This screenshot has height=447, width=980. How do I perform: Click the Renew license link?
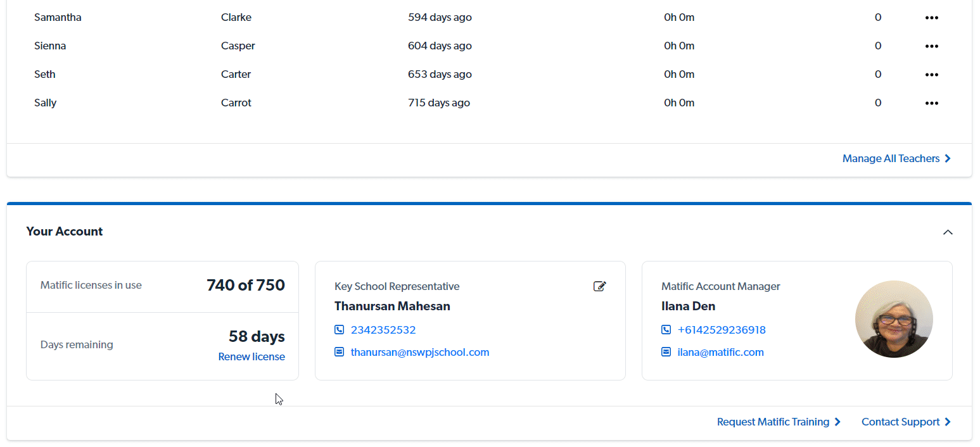[x=251, y=356]
